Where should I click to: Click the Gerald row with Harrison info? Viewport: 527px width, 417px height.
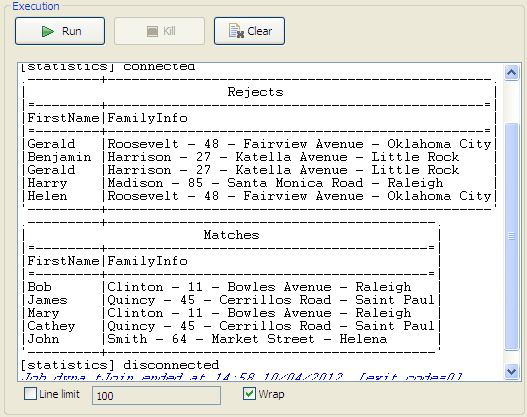coord(259,170)
